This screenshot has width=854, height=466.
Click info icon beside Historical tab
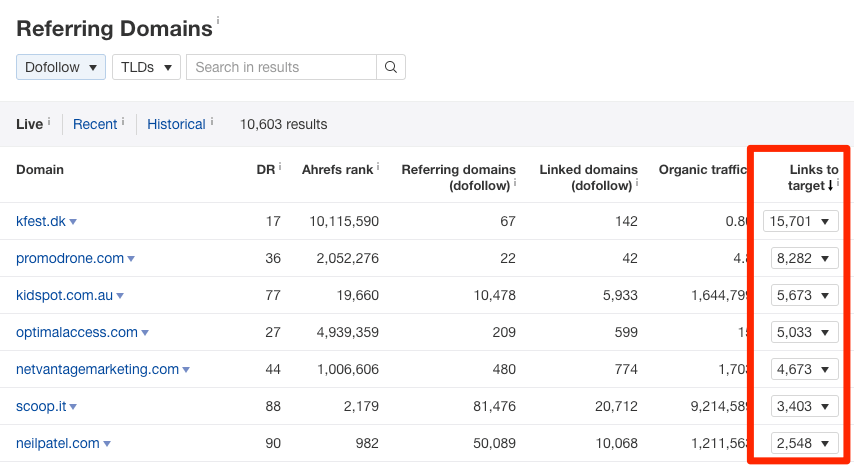(x=212, y=121)
